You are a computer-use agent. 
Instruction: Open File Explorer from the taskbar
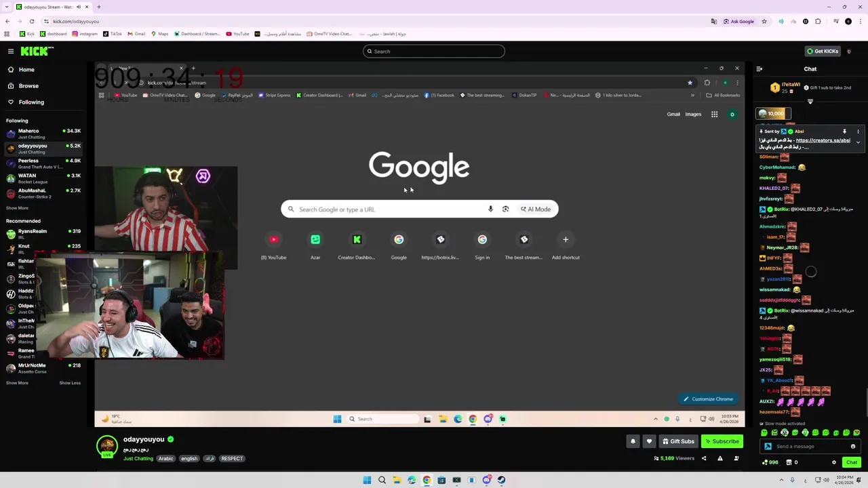click(x=397, y=480)
